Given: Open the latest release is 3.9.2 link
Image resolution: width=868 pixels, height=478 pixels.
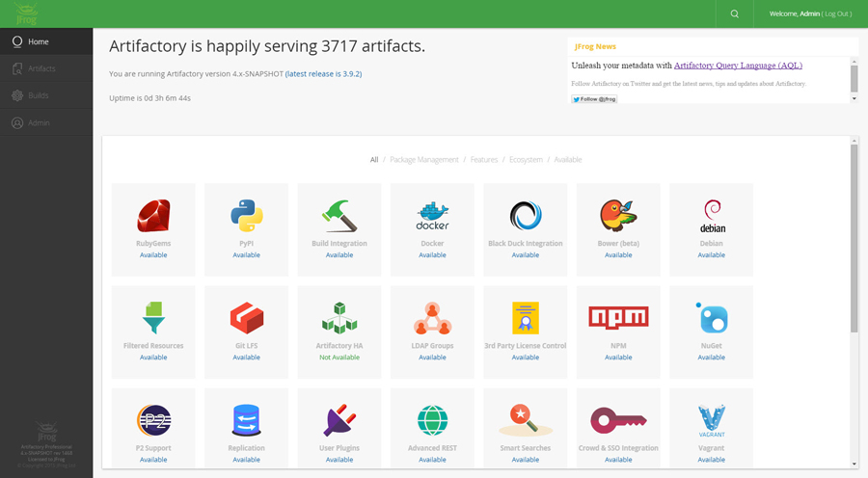Looking at the screenshot, I should tap(323, 73).
